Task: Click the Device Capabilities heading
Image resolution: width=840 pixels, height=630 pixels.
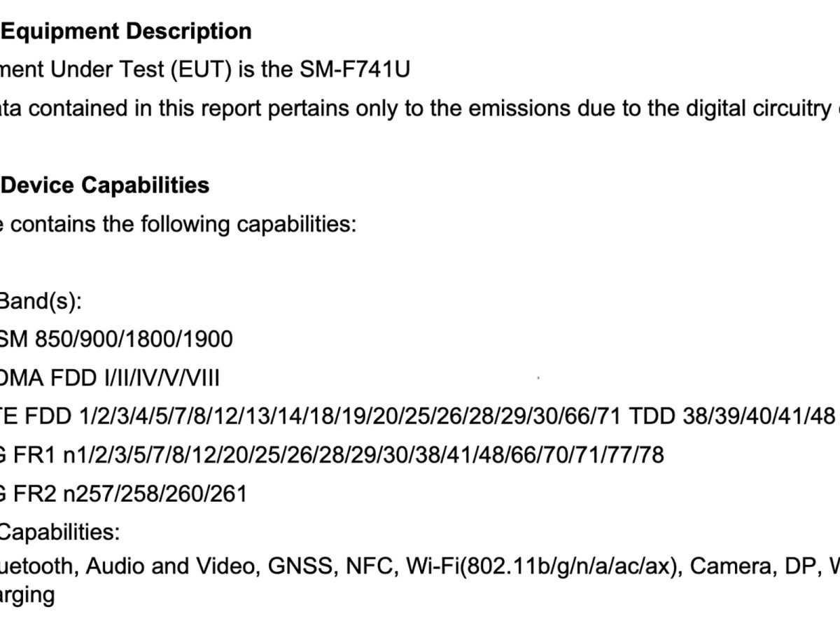Action: tap(106, 185)
